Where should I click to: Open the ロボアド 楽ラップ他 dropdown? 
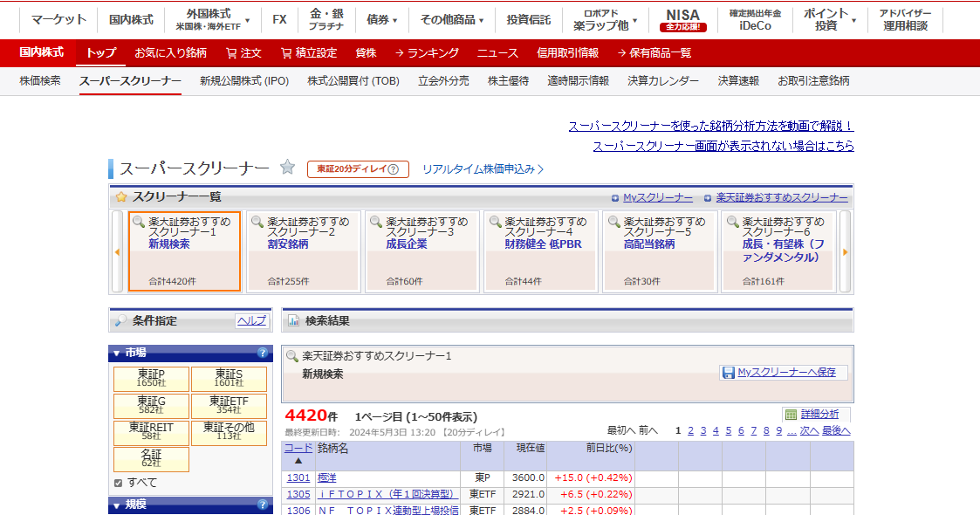(605, 20)
